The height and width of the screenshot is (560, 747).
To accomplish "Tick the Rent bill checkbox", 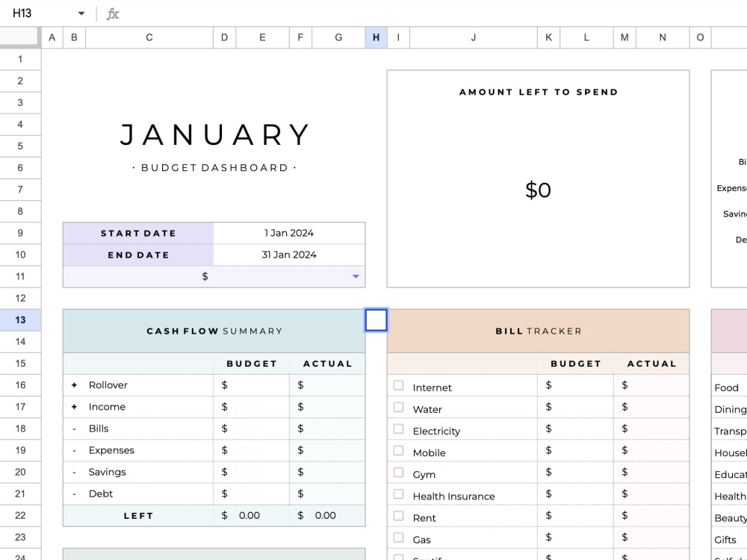I will pos(399,516).
